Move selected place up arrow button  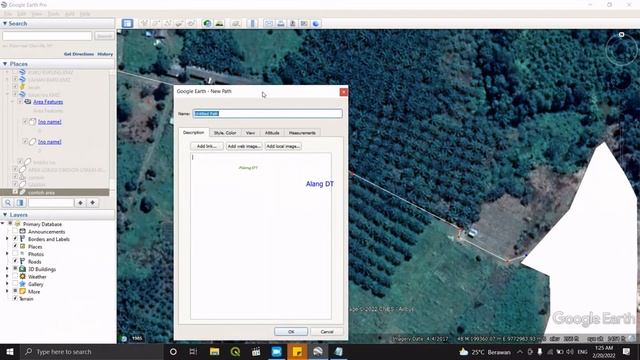click(80, 203)
